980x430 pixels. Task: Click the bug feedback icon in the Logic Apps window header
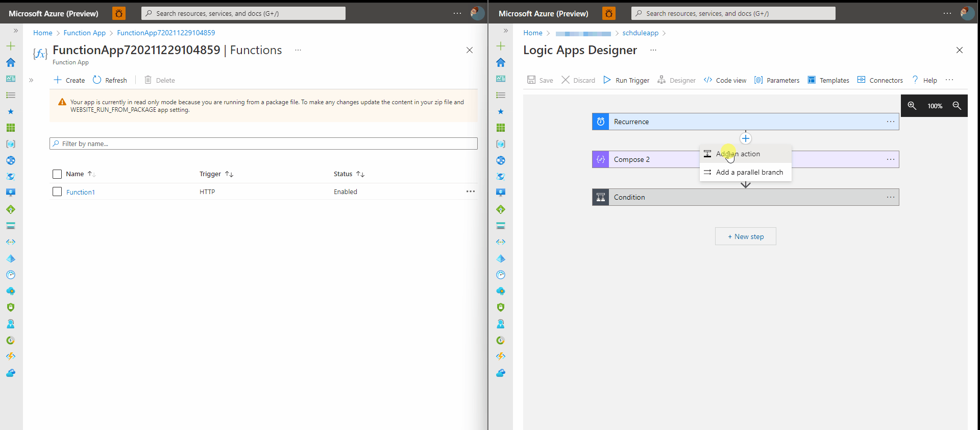(x=609, y=13)
